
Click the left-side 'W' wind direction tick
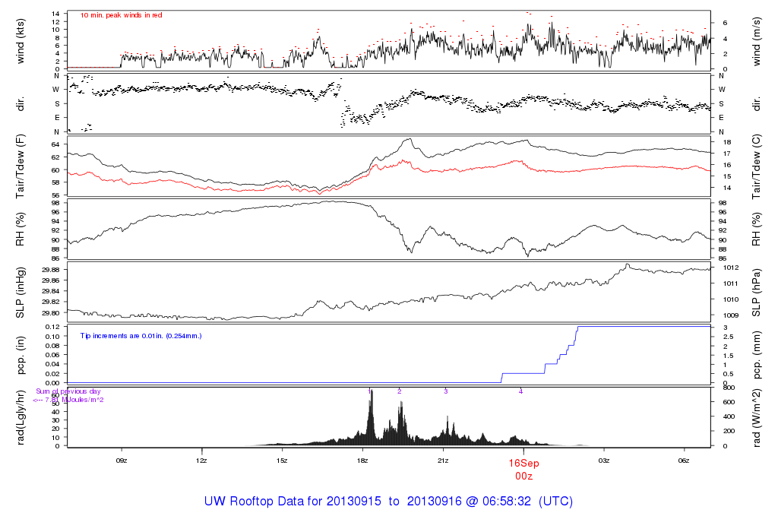pyautogui.click(x=56, y=90)
